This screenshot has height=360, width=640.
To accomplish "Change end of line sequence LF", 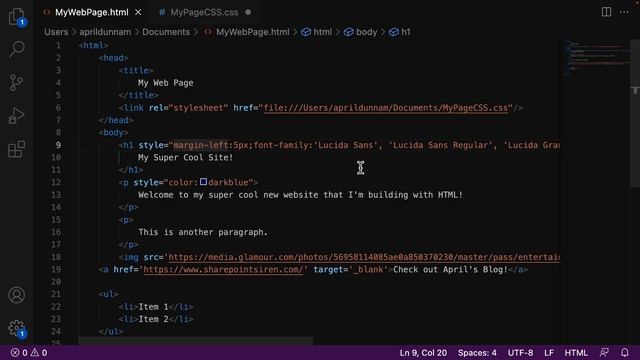I will (x=549, y=353).
